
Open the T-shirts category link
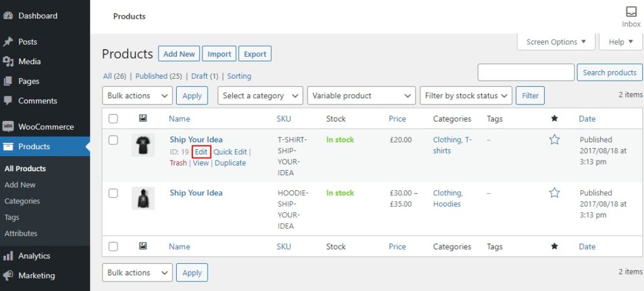452,145
